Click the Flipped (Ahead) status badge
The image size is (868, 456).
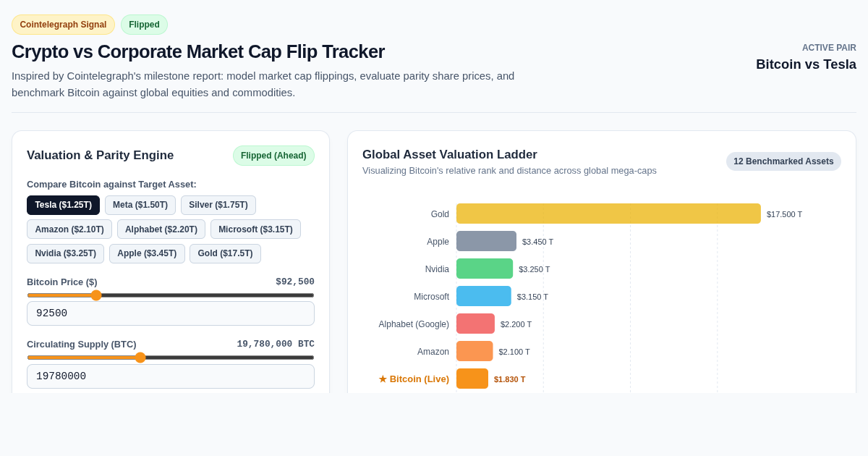(x=273, y=156)
